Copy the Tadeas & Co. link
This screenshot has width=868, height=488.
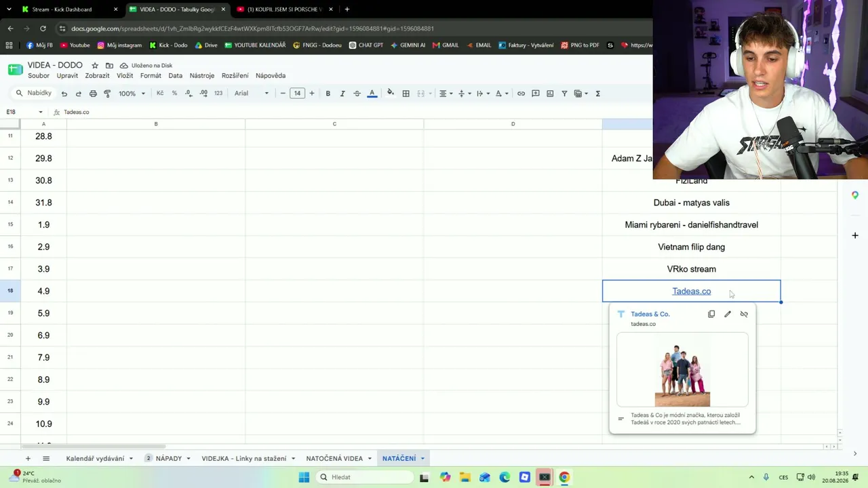[711, 314]
